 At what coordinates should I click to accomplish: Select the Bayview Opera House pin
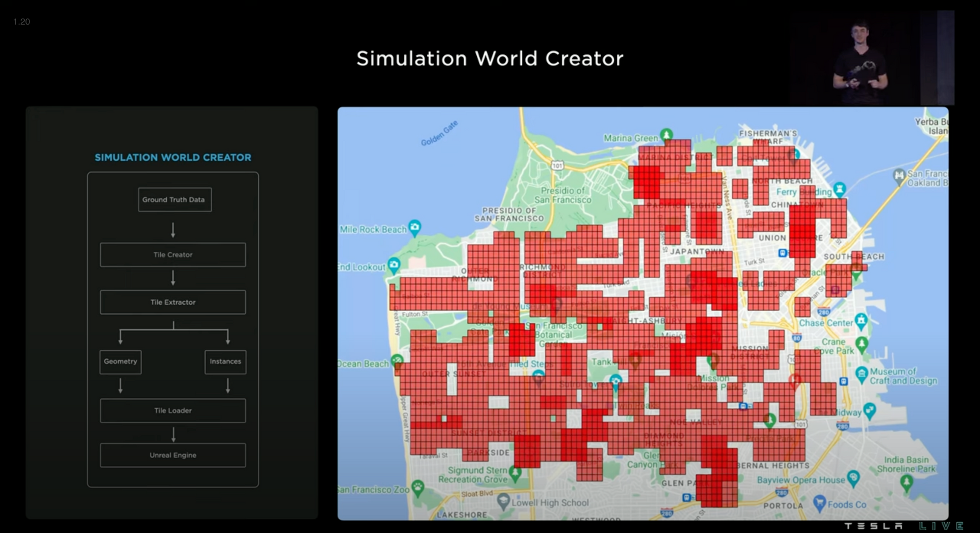pyautogui.click(x=853, y=477)
